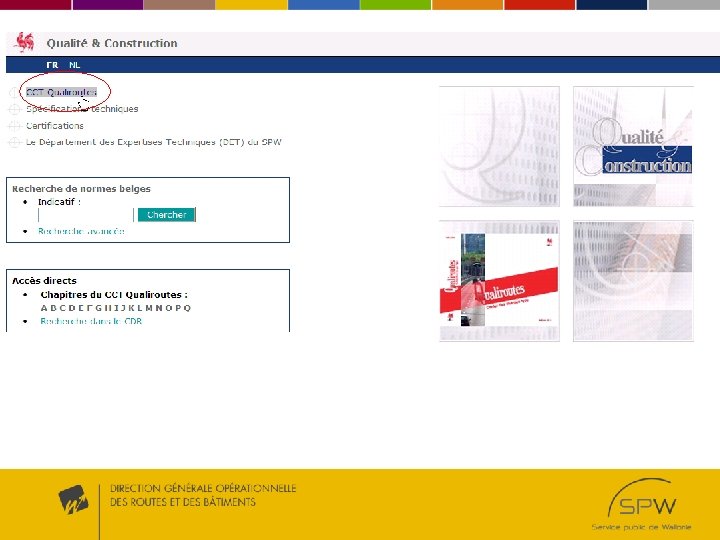
Task: Open chapter G of CCT Qualiroutes
Action: point(98,308)
